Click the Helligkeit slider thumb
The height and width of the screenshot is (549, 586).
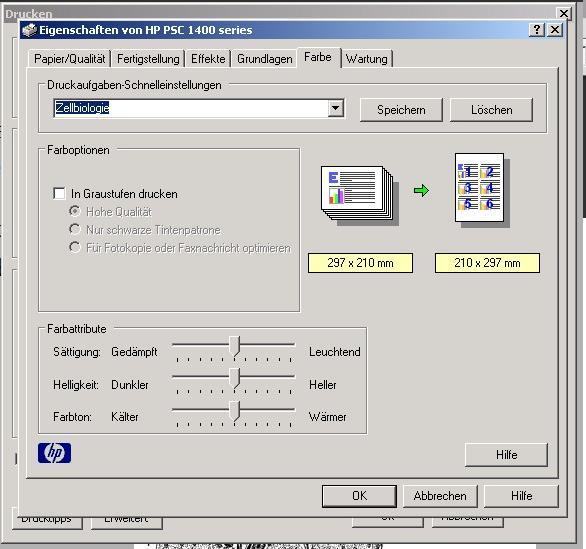click(x=235, y=379)
